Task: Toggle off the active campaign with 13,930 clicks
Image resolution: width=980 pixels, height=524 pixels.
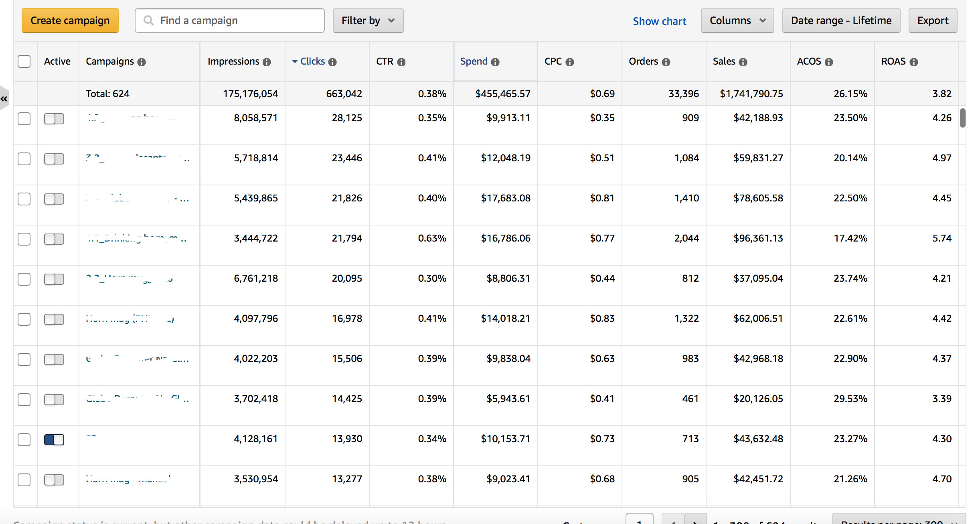Action: (54, 439)
